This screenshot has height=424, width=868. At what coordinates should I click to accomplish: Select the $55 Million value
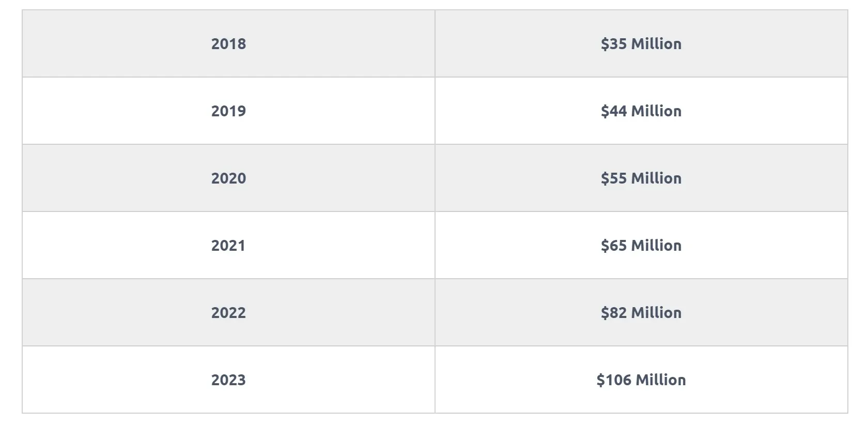(641, 178)
